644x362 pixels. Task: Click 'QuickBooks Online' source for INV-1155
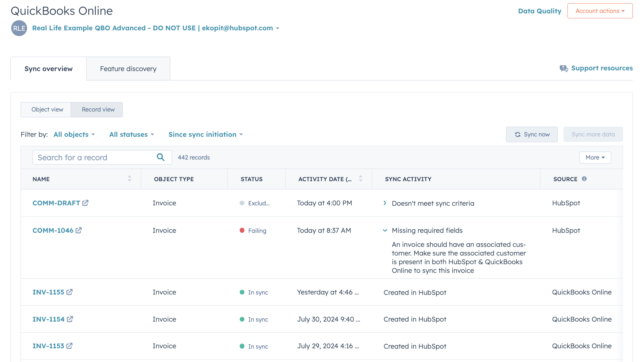click(x=582, y=292)
